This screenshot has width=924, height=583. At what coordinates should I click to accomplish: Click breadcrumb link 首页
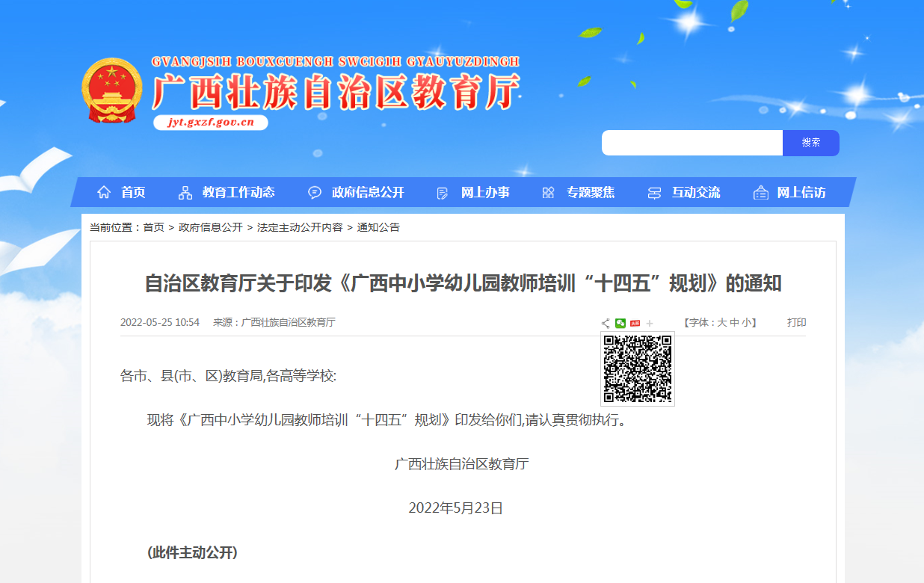pyautogui.click(x=154, y=227)
